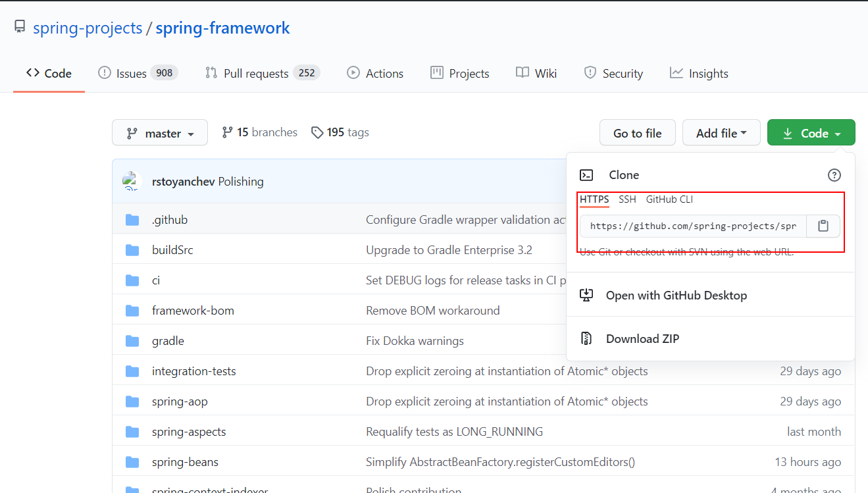
Task: Select the HTTPS clone option
Action: click(x=594, y=199)
